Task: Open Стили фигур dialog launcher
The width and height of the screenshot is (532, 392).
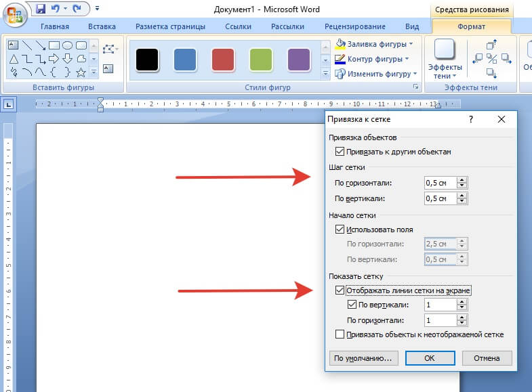Action: coord(415,87)
